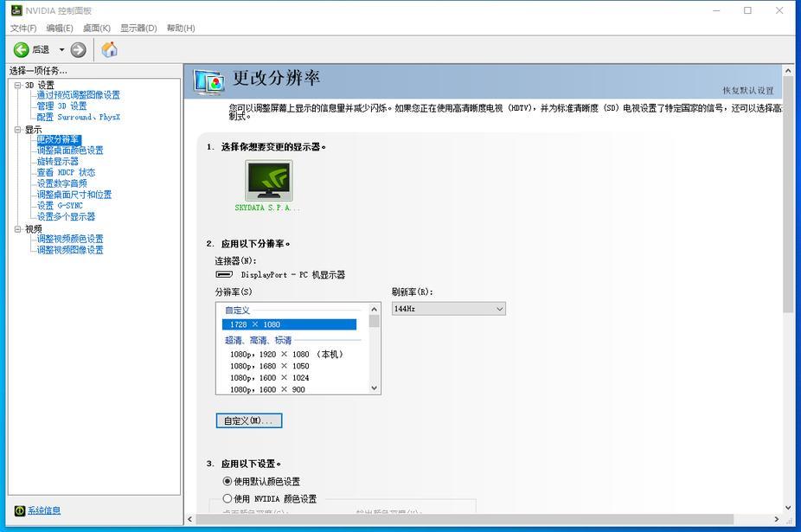Select 1080p, 1600 × 900 resolution
This screenshot has width=801, height=532.
[x=267, y=389]
